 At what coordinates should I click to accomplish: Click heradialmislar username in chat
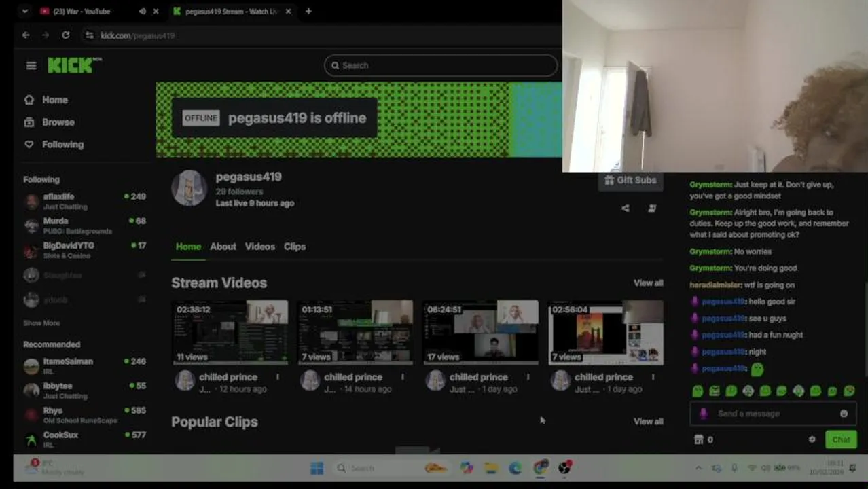[715, 285]
